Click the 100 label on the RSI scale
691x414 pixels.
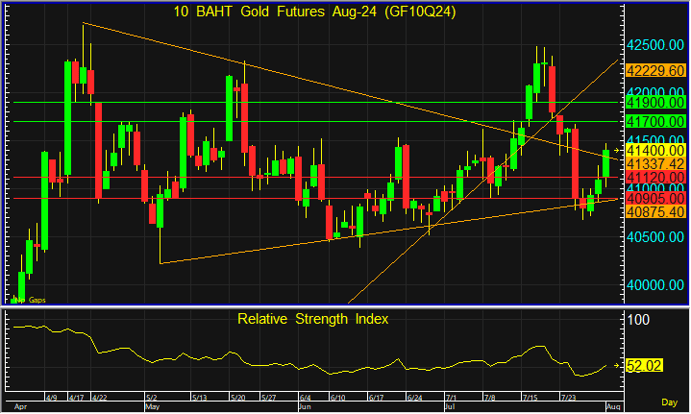[x=638, y=319]
